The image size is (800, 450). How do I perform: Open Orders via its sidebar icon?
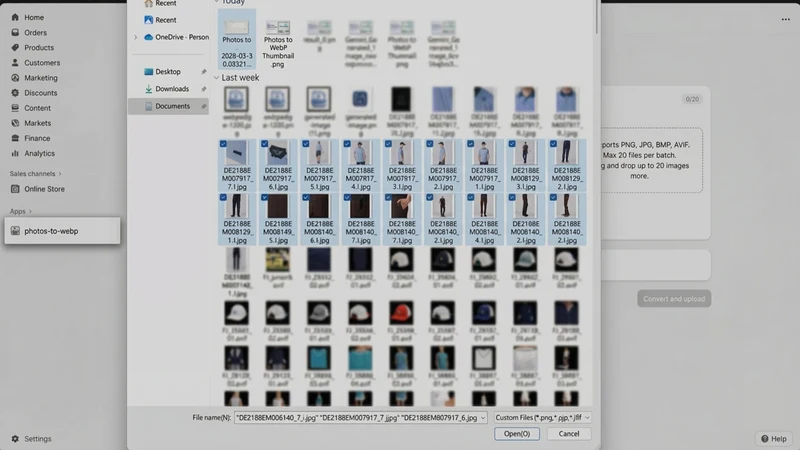(15, 33)
